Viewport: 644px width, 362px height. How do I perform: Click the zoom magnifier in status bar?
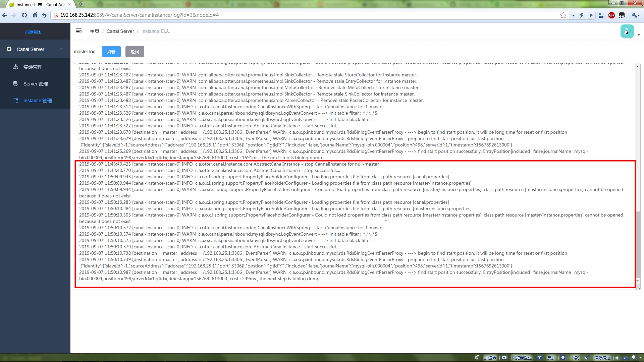(634, 358)
